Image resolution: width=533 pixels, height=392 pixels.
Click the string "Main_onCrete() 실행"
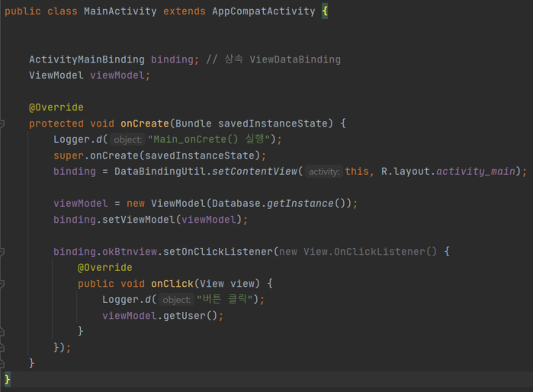[209, 139]
